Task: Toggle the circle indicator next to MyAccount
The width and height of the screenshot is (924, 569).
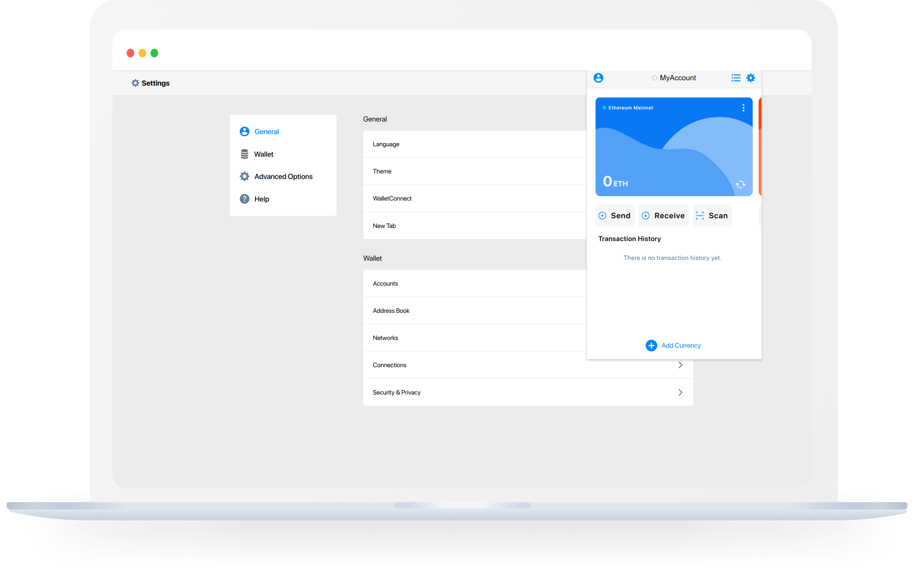Action: (x=654, y=78)
